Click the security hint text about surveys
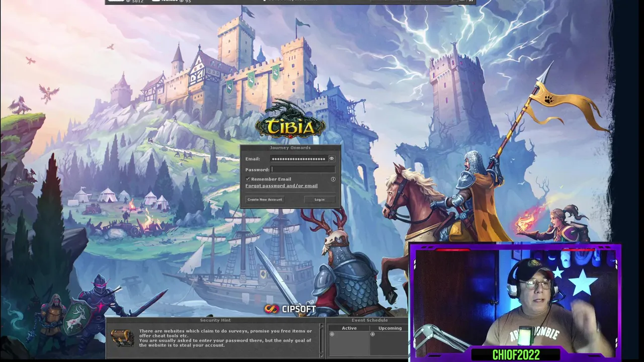The height and width of the screenshot is (362, 644). [x=225, y=338]
